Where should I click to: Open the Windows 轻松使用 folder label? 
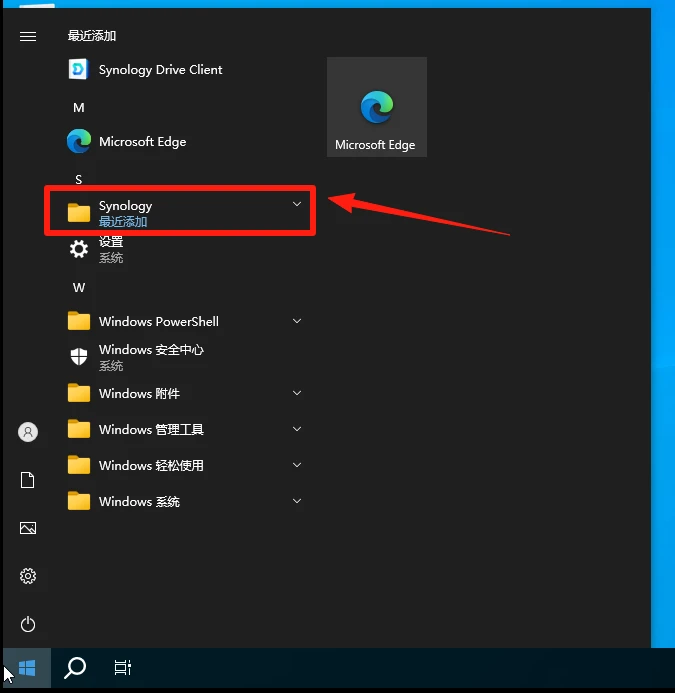click(151, 465)
